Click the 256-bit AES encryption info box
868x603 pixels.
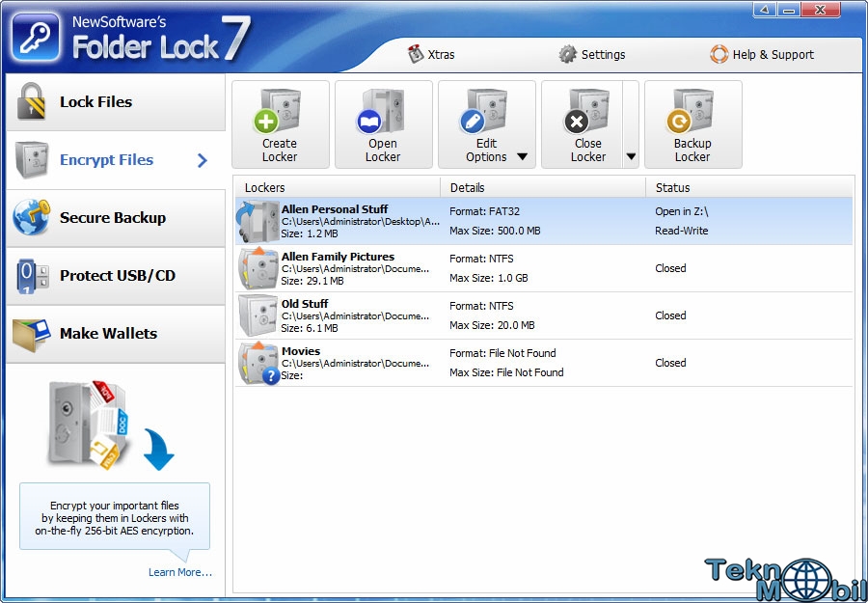click(x=115, y=517)
